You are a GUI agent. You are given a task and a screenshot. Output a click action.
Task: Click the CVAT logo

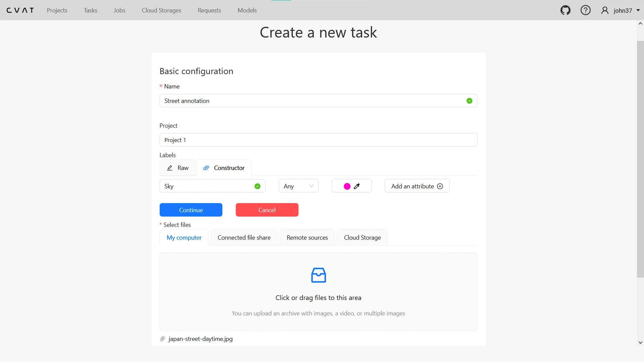coord(20,10)
